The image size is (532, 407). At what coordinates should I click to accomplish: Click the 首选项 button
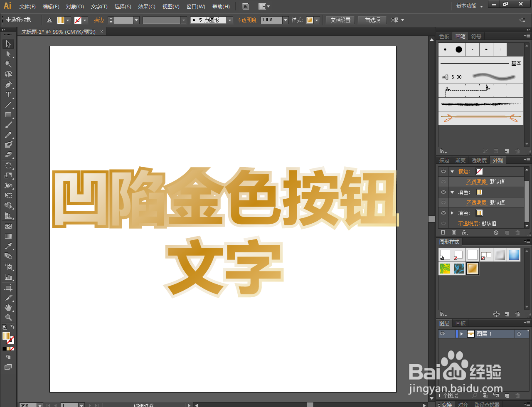click(372, 20)
